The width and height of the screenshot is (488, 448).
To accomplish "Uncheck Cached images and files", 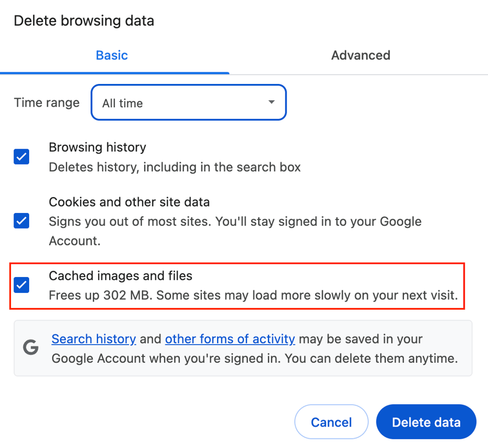I will 21,285.
